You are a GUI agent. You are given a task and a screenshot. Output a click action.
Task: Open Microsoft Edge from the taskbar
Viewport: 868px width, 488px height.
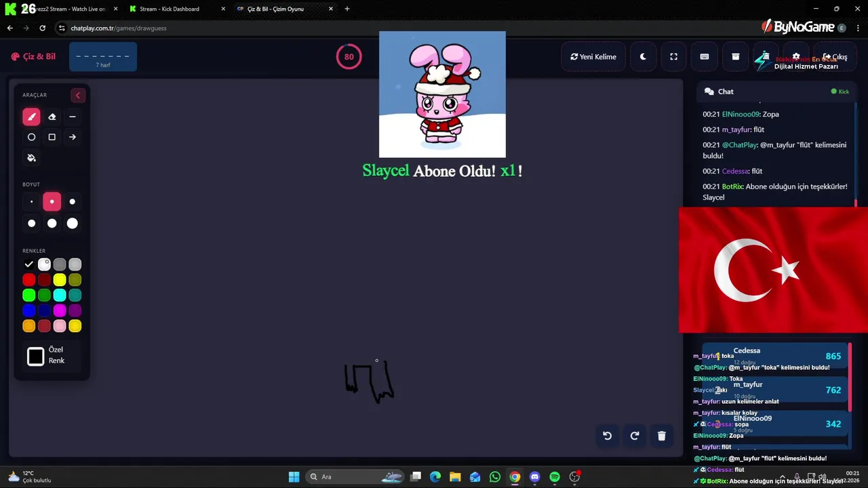pos(435,476)
